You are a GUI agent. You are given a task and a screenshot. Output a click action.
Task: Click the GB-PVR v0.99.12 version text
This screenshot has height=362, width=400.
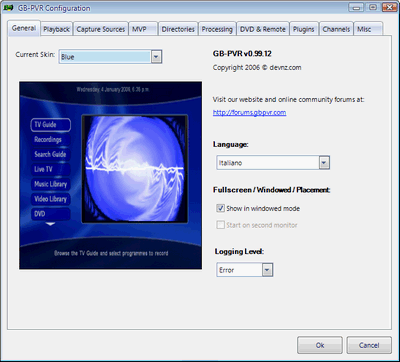(x=242, y=54)
